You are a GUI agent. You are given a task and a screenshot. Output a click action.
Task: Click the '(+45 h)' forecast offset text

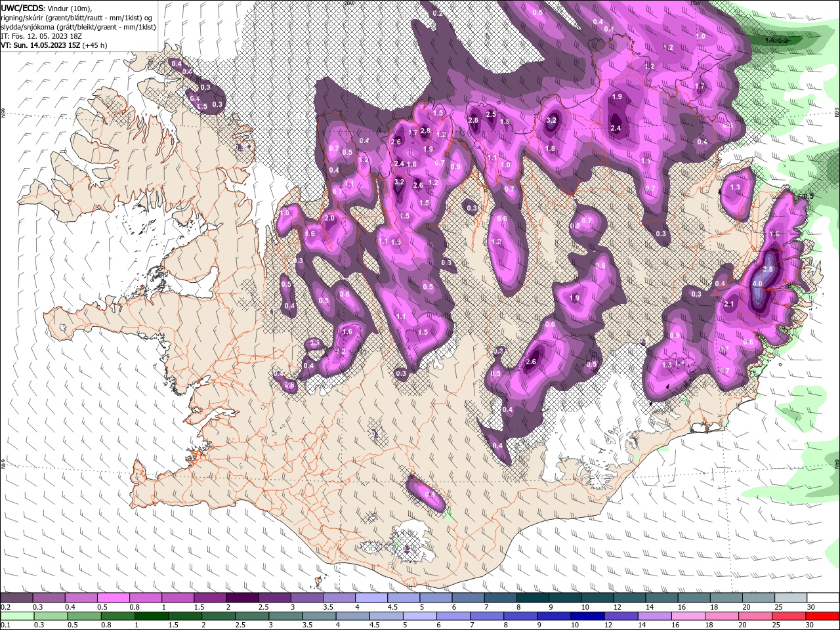coord(96,45)
